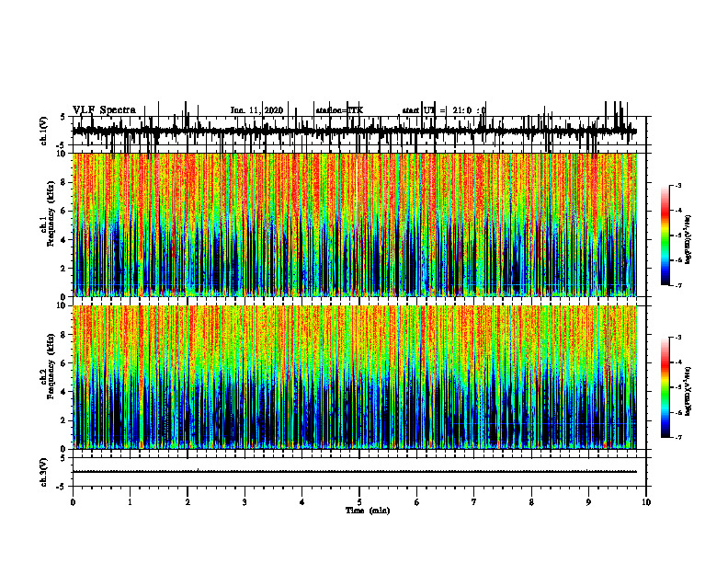This screenshot has height=563, width=728.
Task: Click the ch.1 spectrogram color scale bar
Action: click(x=665, y=235)
